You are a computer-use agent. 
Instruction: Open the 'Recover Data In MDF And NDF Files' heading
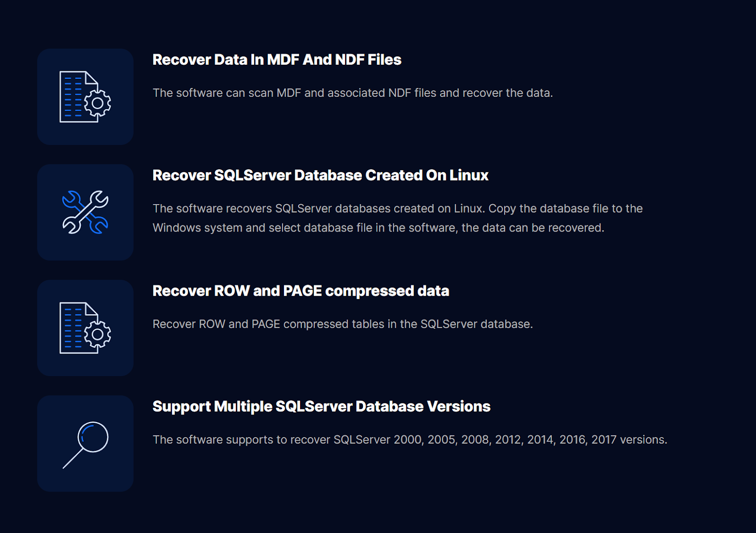(276, 60)
